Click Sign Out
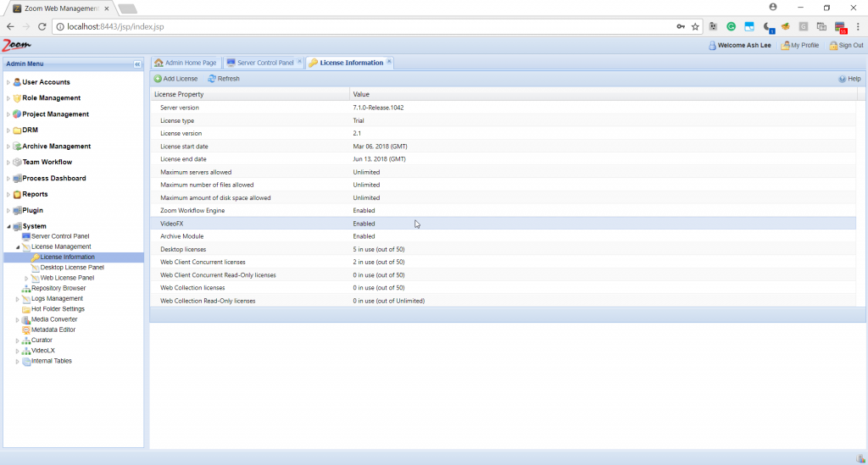Screen dimensions: 868x465 pyautogui.click(x=847, y=46)
